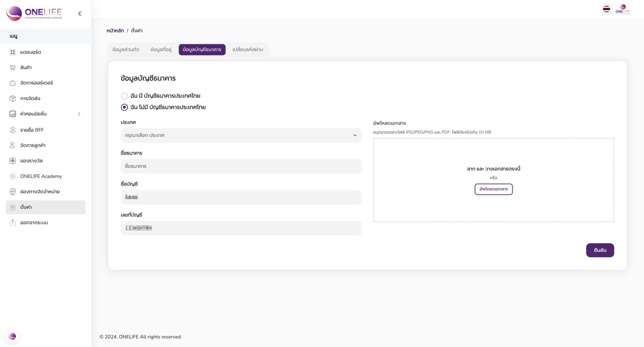The image size is (644, 347).
Task: Select "I have a Thai bank account" radio
Action: point(124,96)
